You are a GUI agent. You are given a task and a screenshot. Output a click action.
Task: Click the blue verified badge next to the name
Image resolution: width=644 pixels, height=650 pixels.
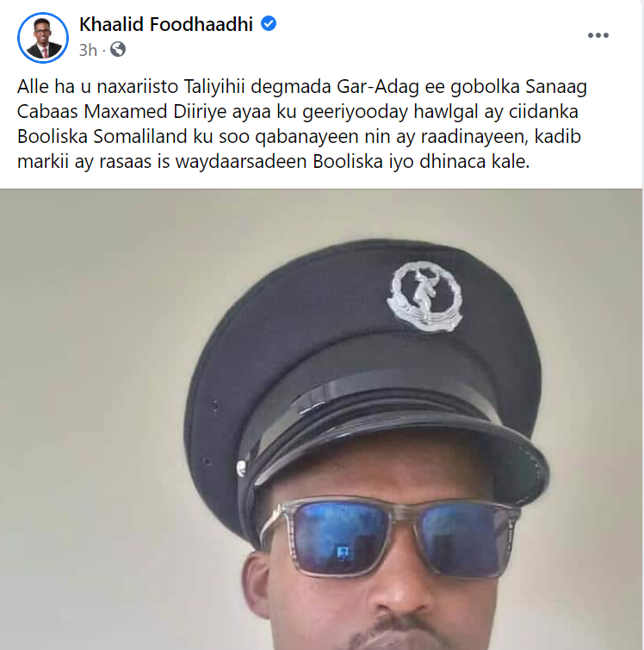(269, 23)
